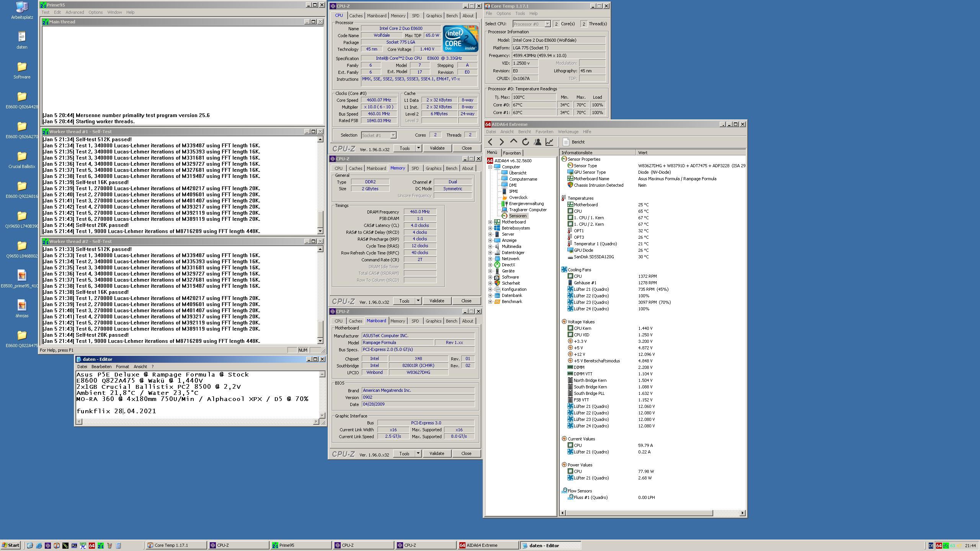Click in daten Editor text area
The width and height of the screenshot is (980, 551).
(198, 395)
